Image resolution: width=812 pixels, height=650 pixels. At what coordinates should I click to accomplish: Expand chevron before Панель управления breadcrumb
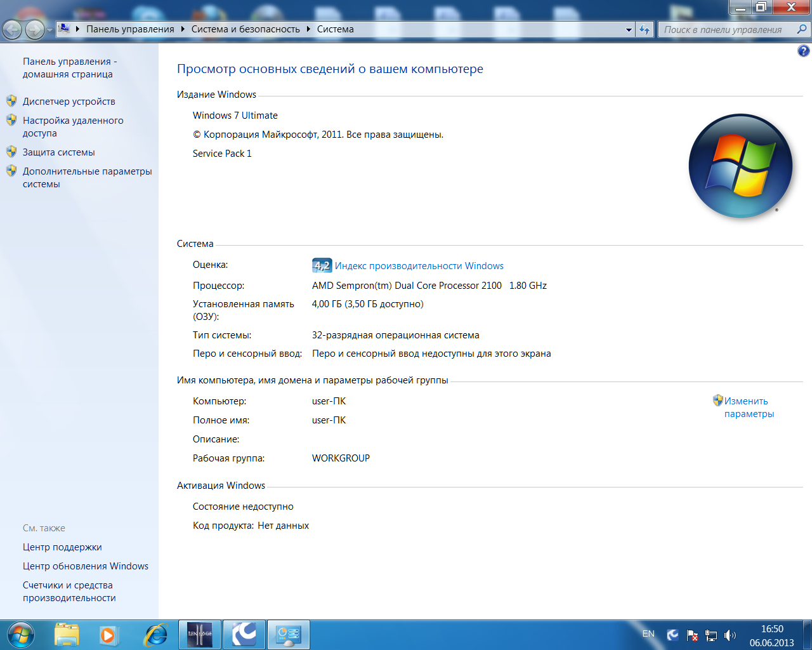click(78, 29)
